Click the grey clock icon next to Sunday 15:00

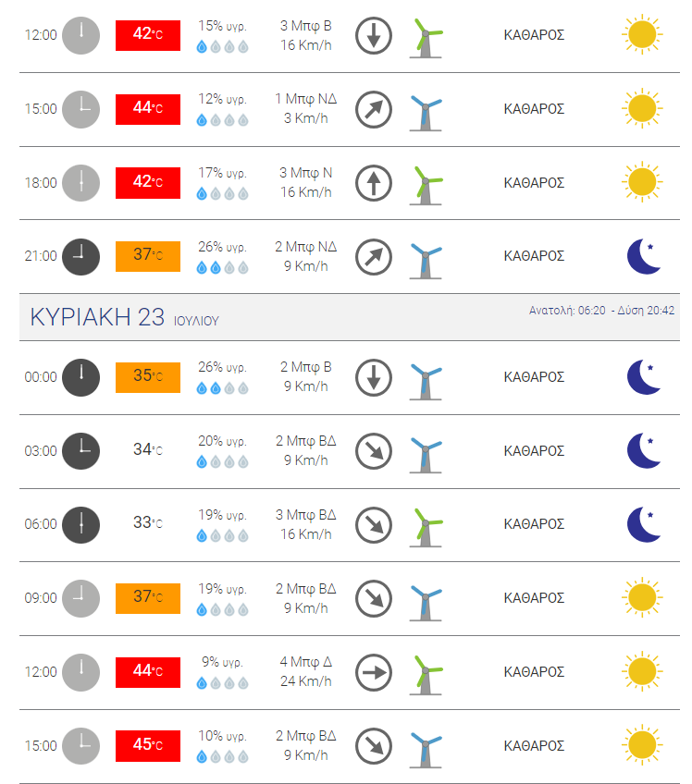point(80,746)
